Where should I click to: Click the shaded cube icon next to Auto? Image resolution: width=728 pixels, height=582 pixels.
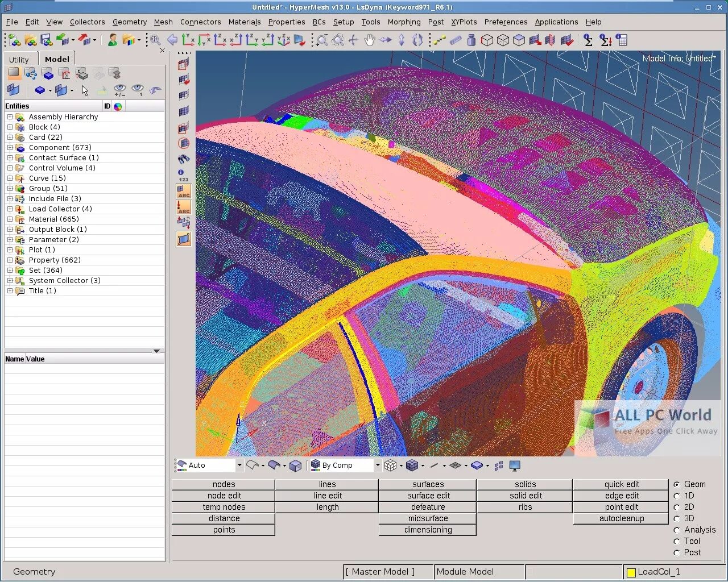coord(295,465)
